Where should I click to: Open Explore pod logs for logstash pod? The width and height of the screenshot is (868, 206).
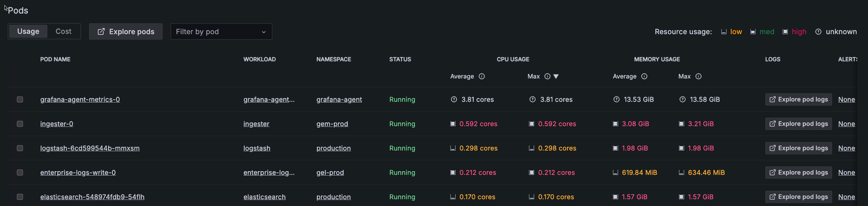click(798, 148)
